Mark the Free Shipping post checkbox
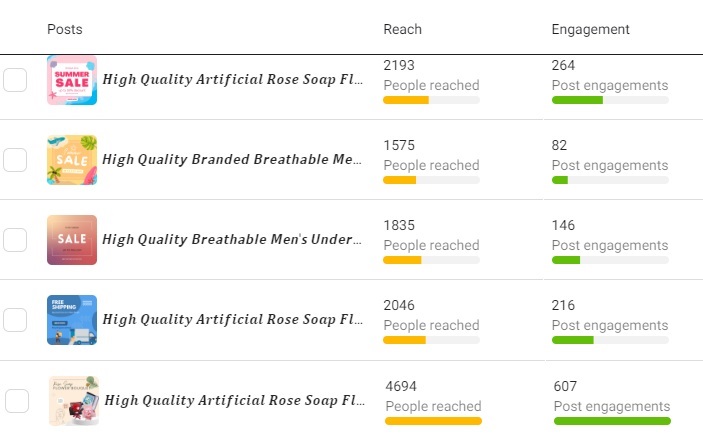Viewport: 703px width, 447px height. coord(15,320)
